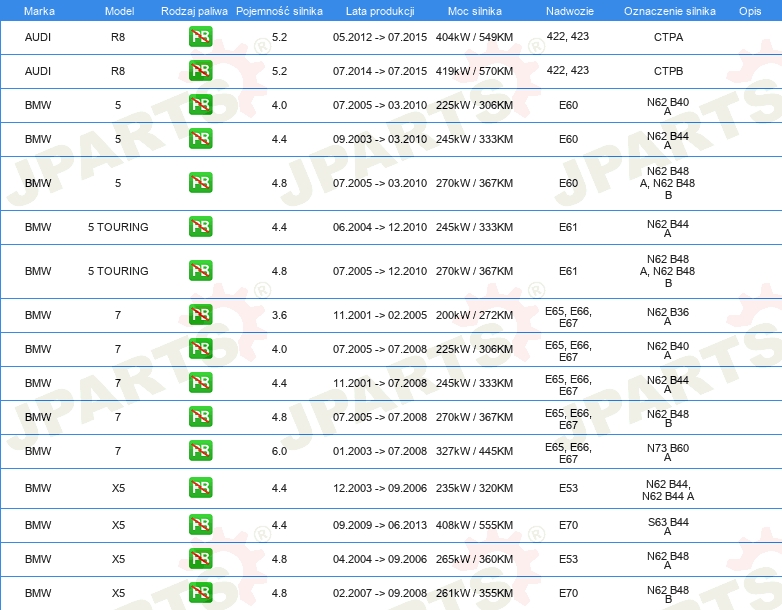Click the production dates 09.2009 -> 06.2013

[380, 525]
